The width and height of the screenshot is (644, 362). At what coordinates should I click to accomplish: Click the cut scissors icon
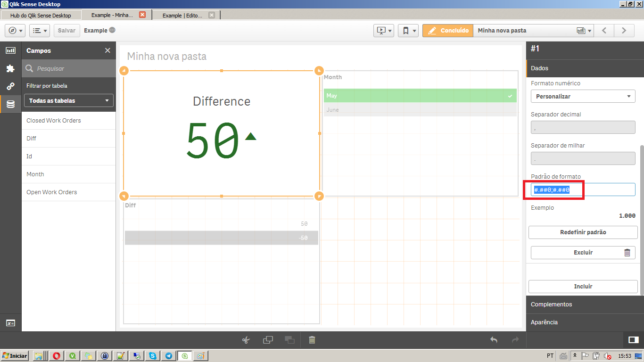pos(246,340)
